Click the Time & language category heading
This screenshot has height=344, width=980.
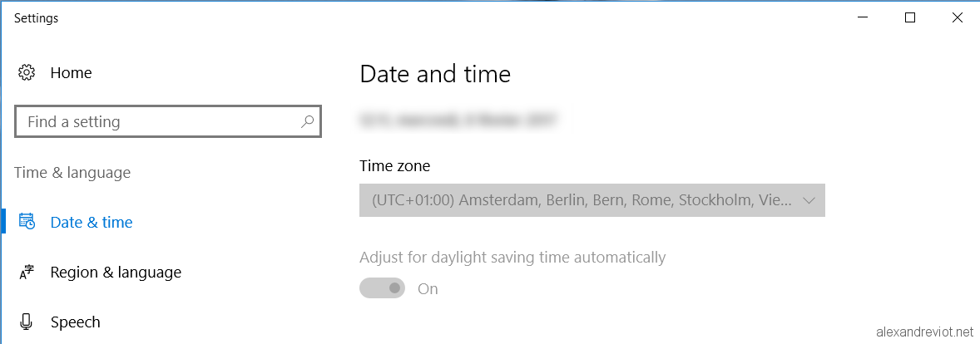[72, 172]
